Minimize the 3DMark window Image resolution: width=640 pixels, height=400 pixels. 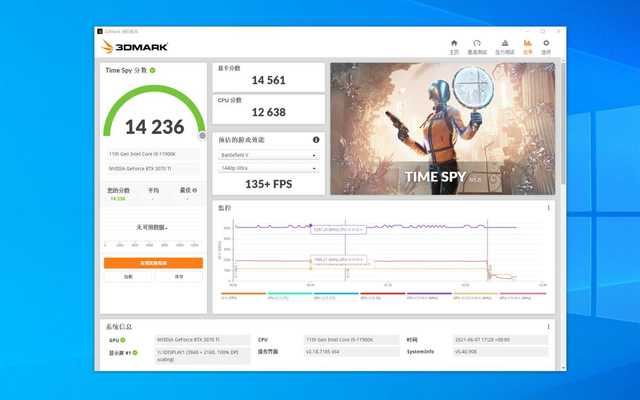528,31
